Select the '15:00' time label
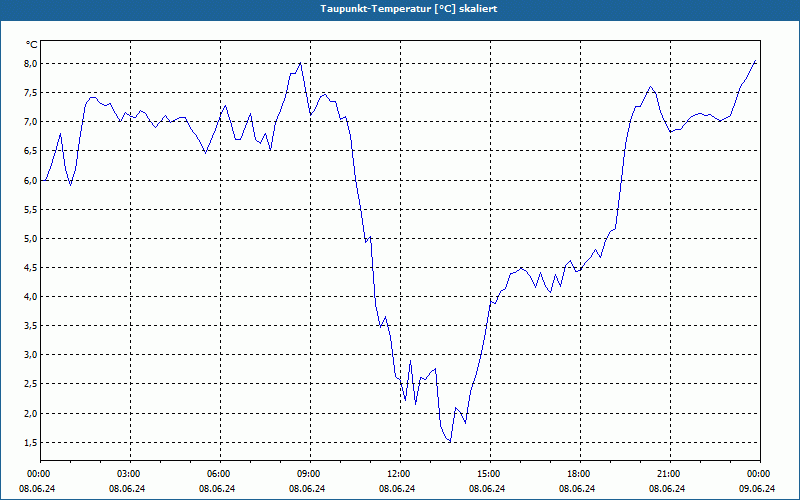 490,474
